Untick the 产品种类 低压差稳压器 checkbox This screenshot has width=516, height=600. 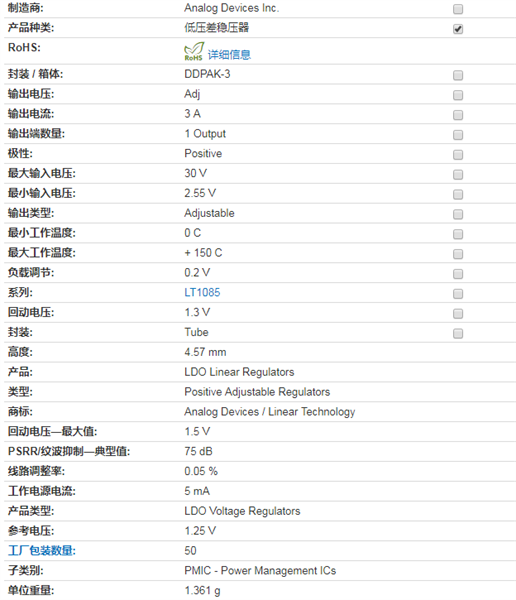pos(458,29)
